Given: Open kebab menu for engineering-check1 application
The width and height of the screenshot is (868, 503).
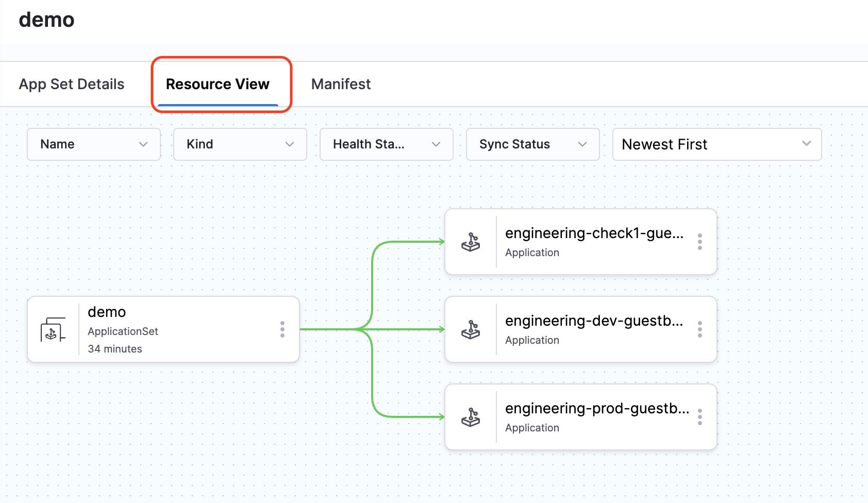Looking at the screenshot, I should (699, 242).
